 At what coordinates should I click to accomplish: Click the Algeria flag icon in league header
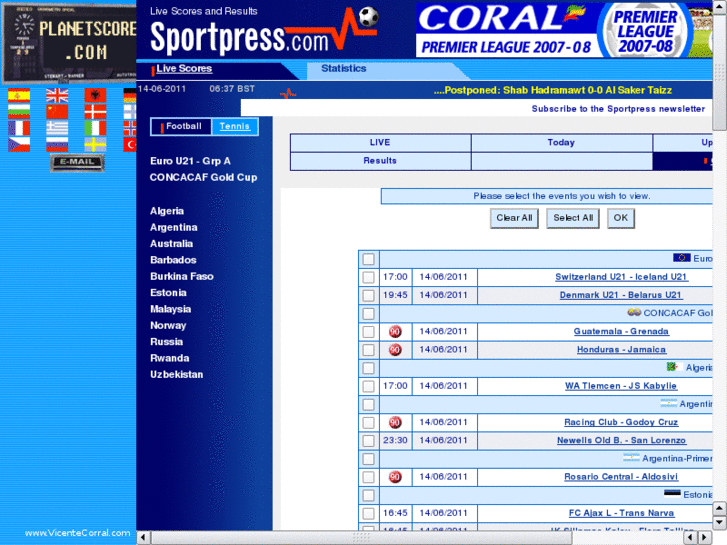click(x=674, y=367)
